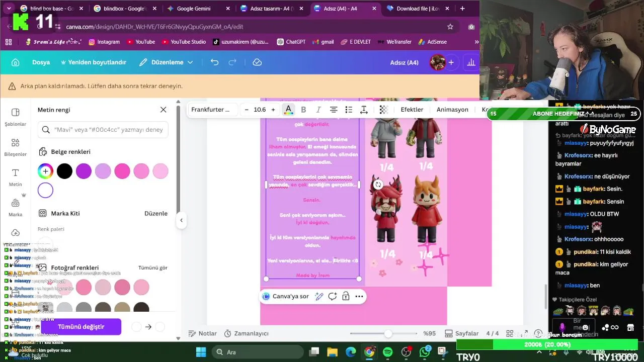Open Bileşenler in sidebar
644x362 pixels.
(15, 148)
